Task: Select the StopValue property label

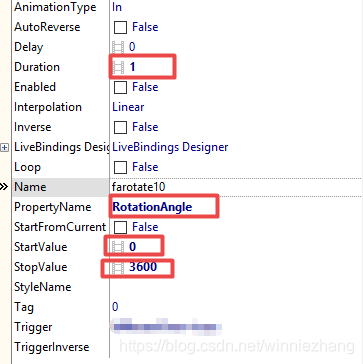Action: (x=40, y=267)
